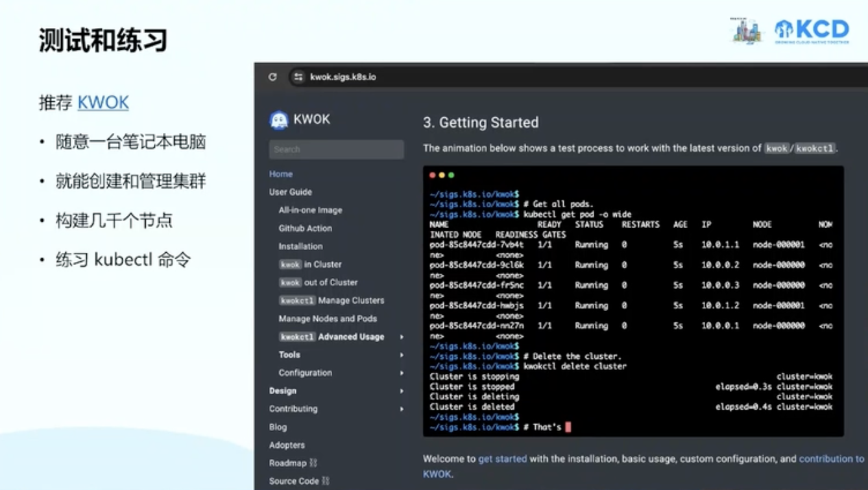Click external link icon next to Source Code
The height and width of the screenshot is (490, 868).
coord(326,481)
